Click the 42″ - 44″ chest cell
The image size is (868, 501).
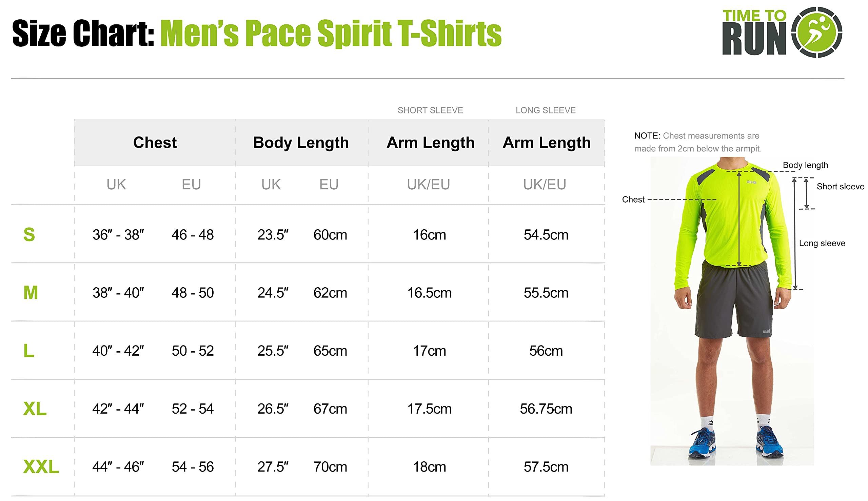tap(118, 409)
